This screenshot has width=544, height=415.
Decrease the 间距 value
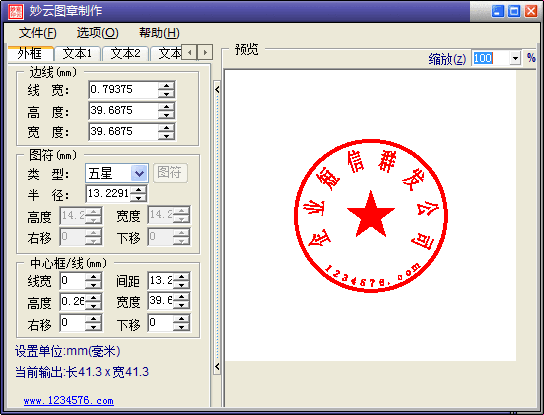181,285
